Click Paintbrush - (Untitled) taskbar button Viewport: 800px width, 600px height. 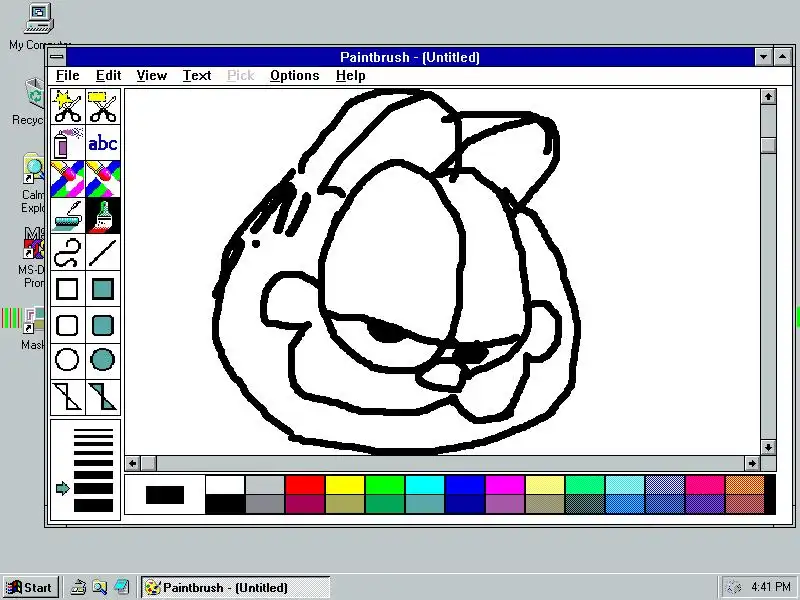(x=235, y=587)
